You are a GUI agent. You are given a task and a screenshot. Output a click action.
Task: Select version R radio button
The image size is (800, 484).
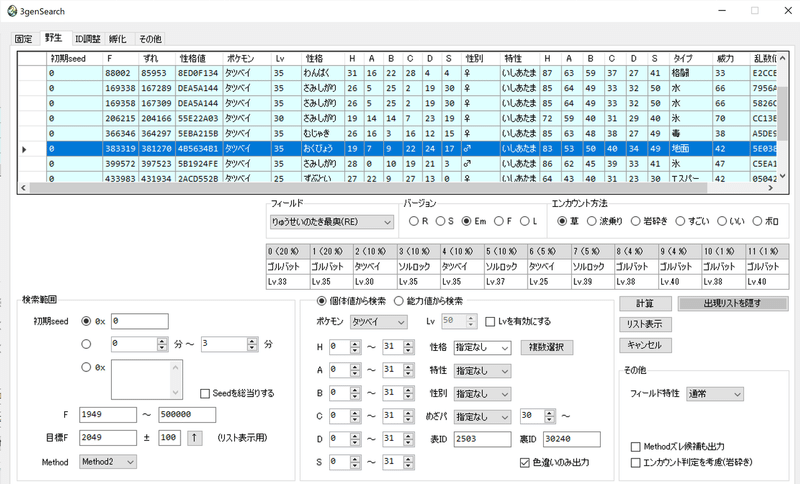pyautogui.click(x=419, y=221)
